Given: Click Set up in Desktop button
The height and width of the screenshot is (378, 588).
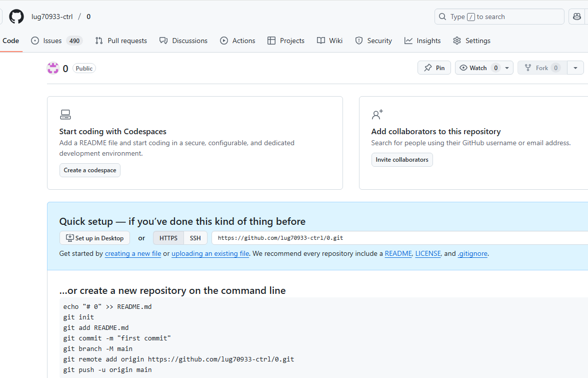Looking at the screenshot, I should click(x=94, y=238).
